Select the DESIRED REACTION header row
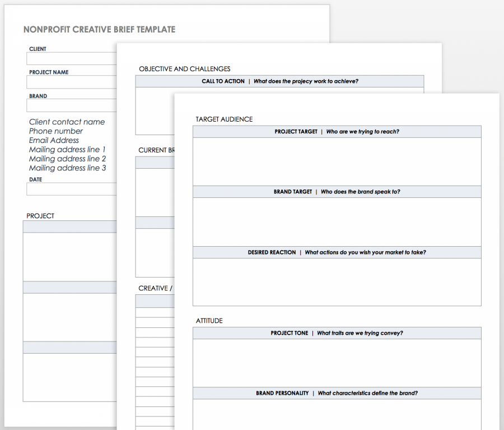 point(337,252)
